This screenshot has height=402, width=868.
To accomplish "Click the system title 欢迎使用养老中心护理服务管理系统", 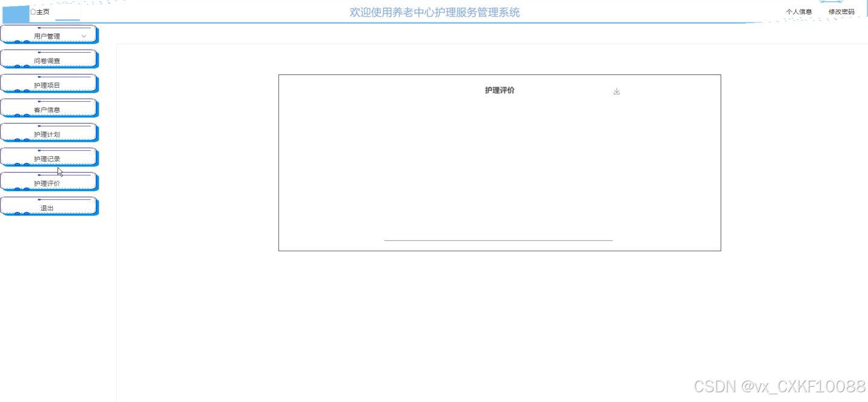I will (x=435, y=12).
